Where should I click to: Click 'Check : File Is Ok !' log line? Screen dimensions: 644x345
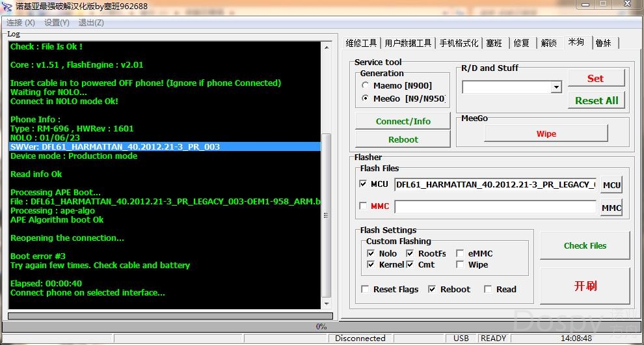coord(46,46)
